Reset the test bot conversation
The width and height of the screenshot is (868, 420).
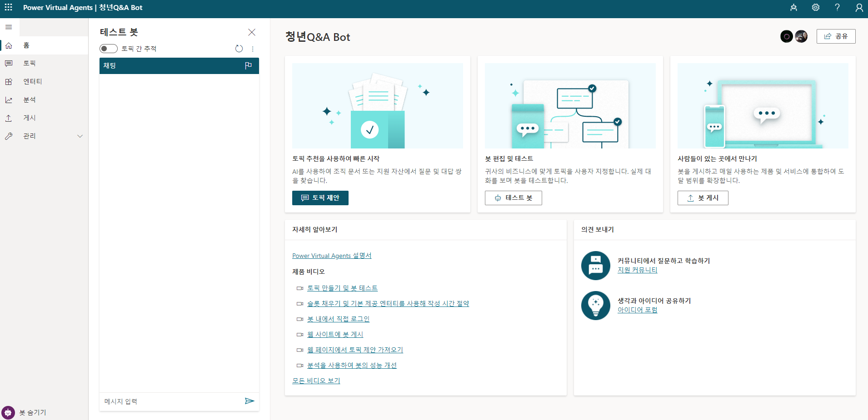[239, 49]
